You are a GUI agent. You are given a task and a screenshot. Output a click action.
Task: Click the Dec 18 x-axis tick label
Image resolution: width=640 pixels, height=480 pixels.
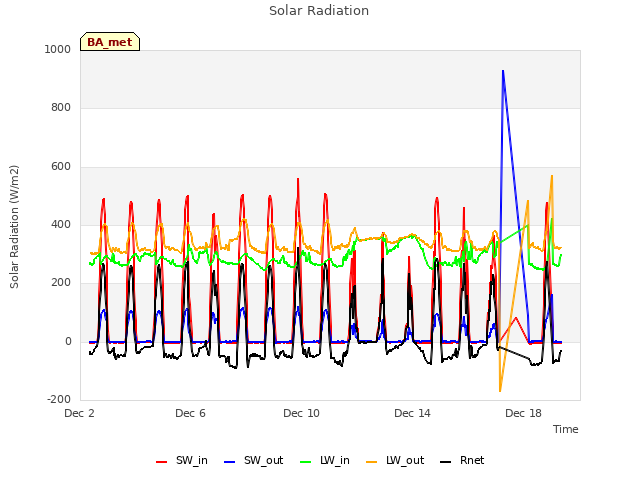click(523, 413)
